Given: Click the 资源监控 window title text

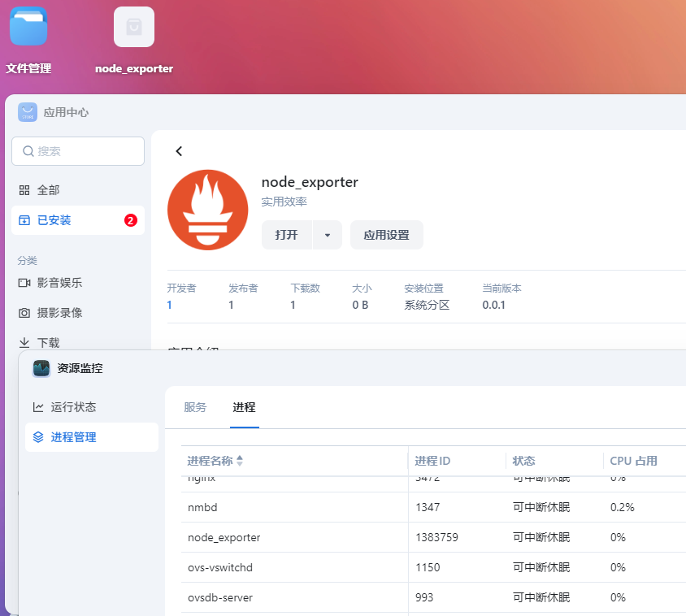Looking at the screenshot, I should [x=80, y=368].
